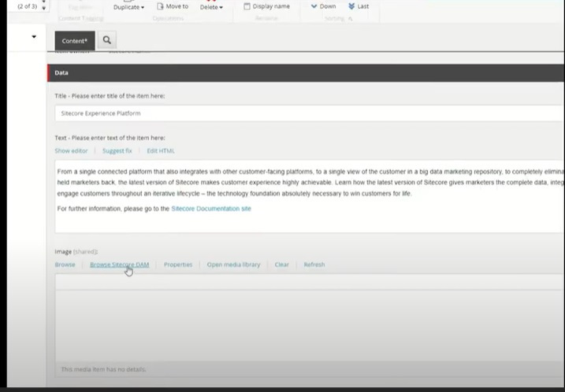Screen dimensions: 565x392
Task: Click the Down chevron icon
Action: pos(314,6)
